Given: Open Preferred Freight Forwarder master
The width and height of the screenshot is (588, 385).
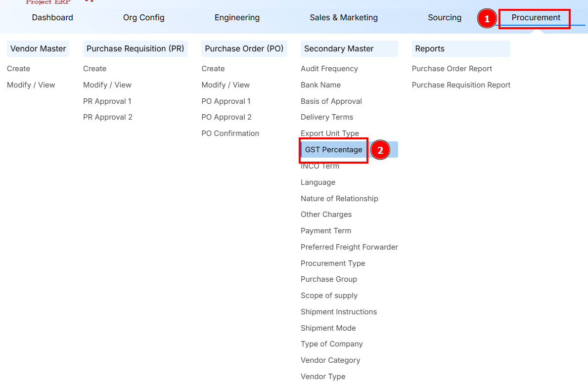Looking at the screenshot, I should pos(349,247).
